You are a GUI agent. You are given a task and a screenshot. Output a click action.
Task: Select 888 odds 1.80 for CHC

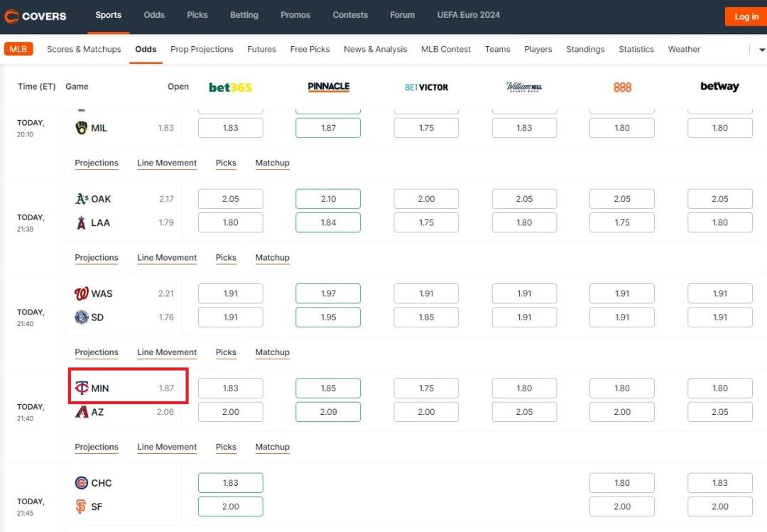pos(622,483)
